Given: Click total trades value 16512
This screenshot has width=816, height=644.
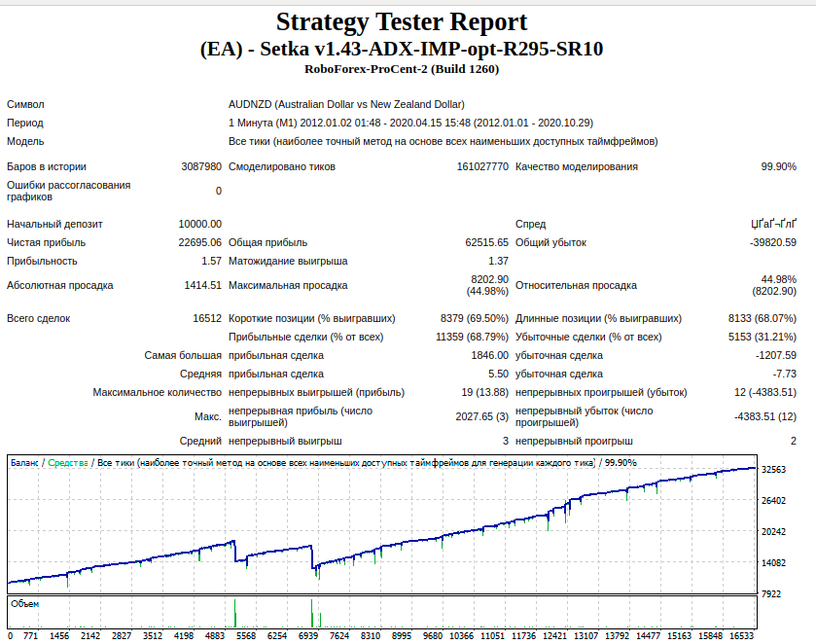Looking at the screenshot, I should 207,319.
